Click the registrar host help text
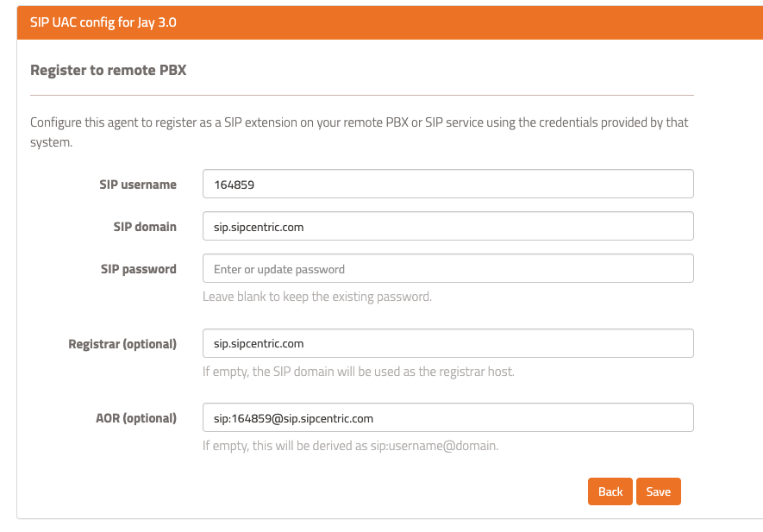 pyautogui.click(x=358, y=372)
